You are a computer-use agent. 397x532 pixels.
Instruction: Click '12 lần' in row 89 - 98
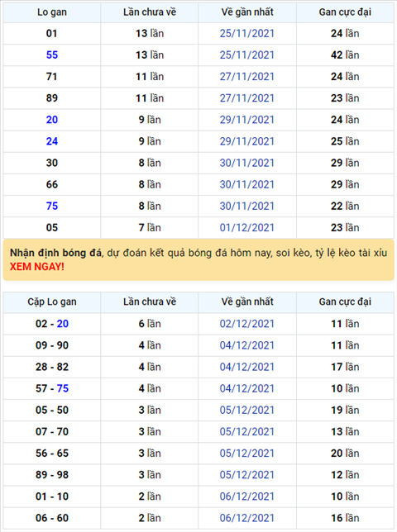click(345, 475)
